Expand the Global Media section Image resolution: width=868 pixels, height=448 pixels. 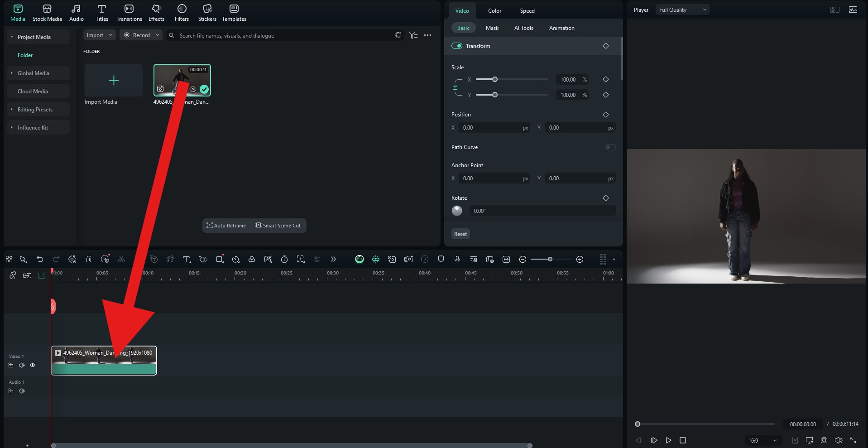click(x=12, y=73)
